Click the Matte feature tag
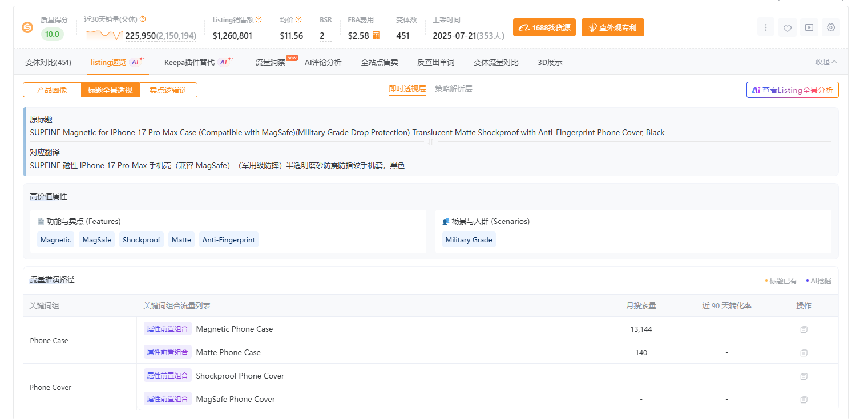868x419 pixels. tap(181, 239)
